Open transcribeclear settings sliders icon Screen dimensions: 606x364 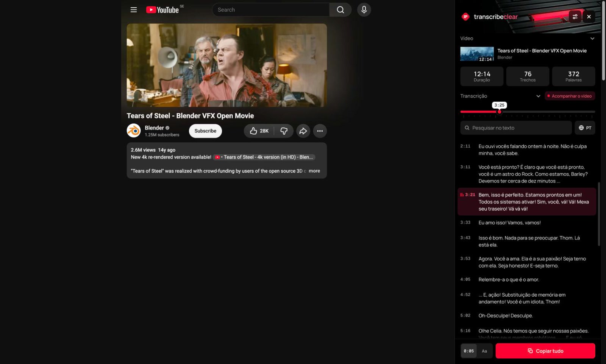pyautogui.click(x=575, y=17)
